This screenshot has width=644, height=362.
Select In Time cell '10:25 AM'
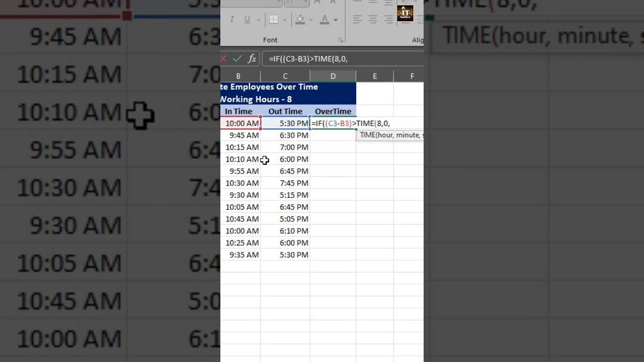[x=240, y=243]
